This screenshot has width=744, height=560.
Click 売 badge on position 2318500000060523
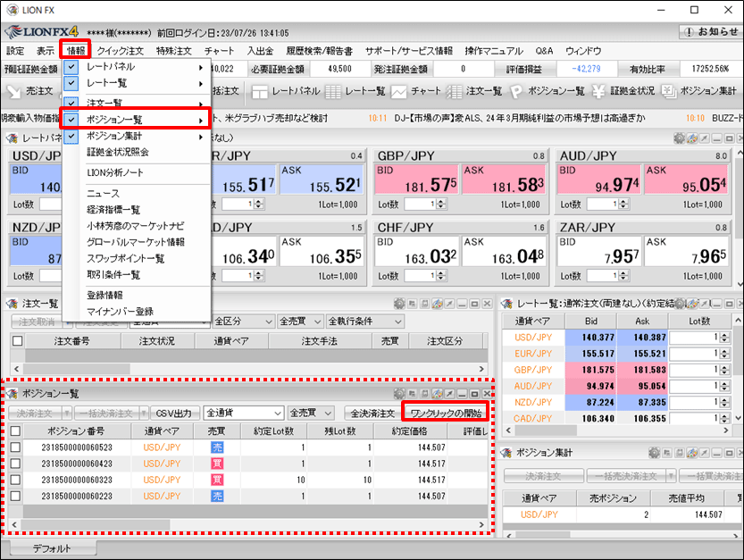(x=217, y=447)
